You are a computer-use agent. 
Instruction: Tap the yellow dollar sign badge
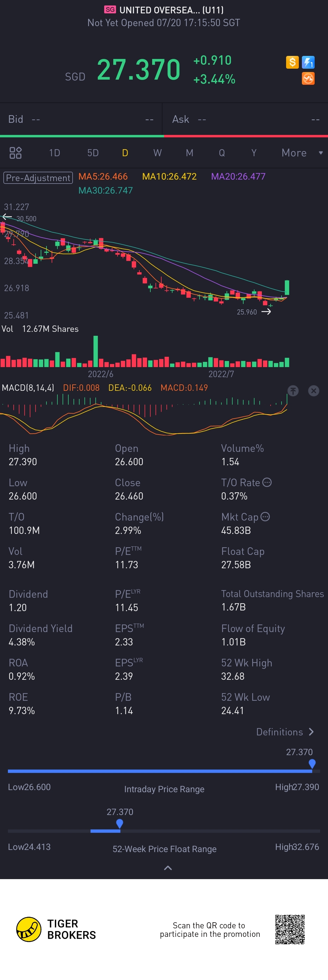tap(292, 62)
